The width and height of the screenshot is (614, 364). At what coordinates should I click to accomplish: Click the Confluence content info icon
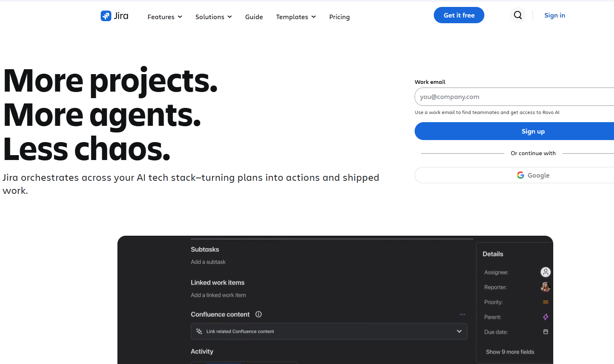[x=258, y=314]
